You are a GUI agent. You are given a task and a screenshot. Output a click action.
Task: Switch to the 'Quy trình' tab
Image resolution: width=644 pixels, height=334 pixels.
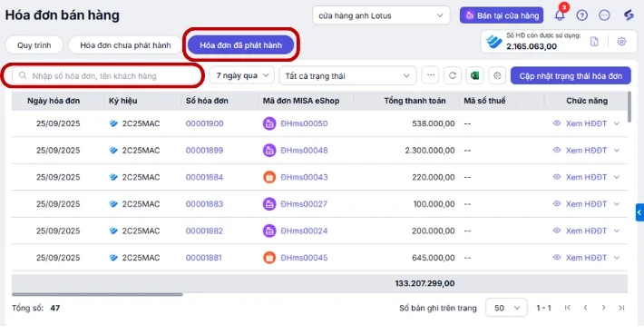click(x=34, y=45)
